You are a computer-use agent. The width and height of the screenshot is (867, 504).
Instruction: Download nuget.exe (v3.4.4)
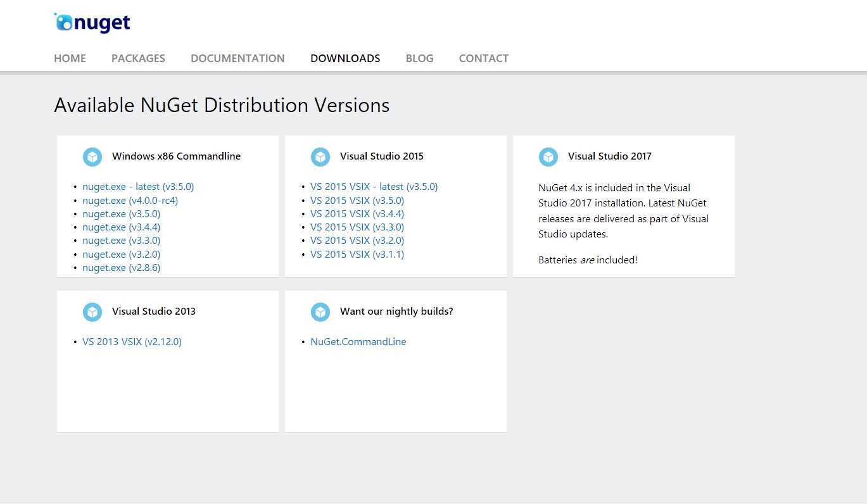click(121, 227)
